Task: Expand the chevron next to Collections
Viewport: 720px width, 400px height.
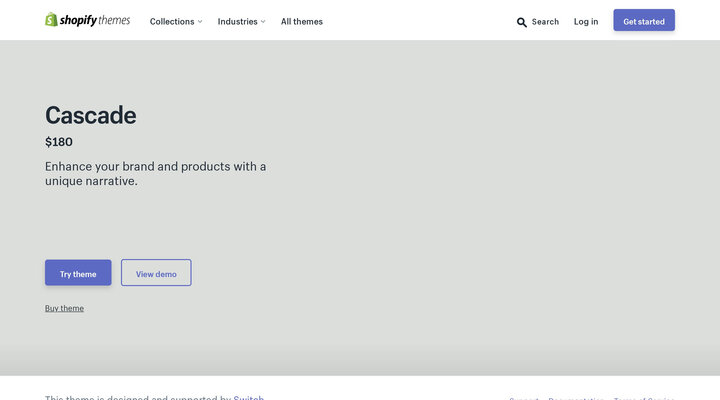Action: [200, 22]
